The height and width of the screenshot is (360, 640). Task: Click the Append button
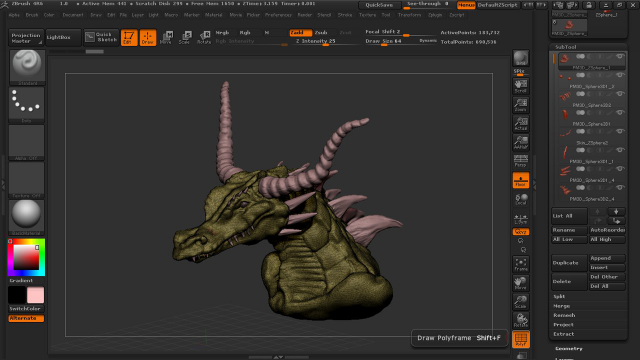(607, 258)
